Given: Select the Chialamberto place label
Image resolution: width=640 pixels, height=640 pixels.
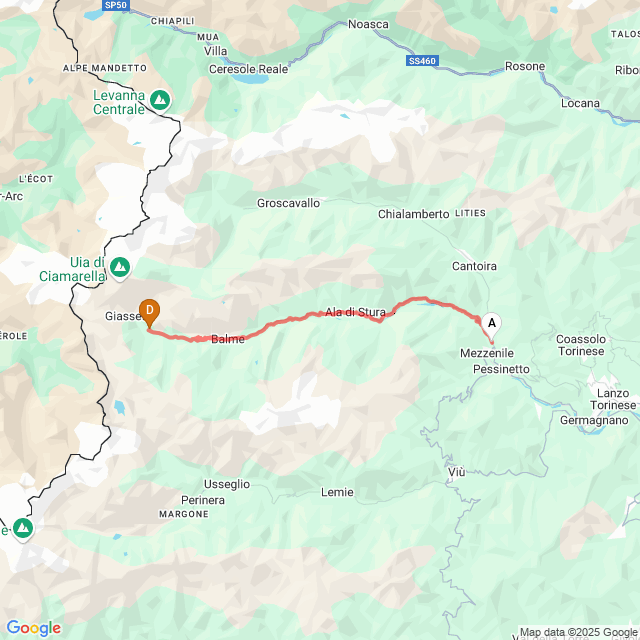Looking at the screenshot, I should click(x=413, y=214).
